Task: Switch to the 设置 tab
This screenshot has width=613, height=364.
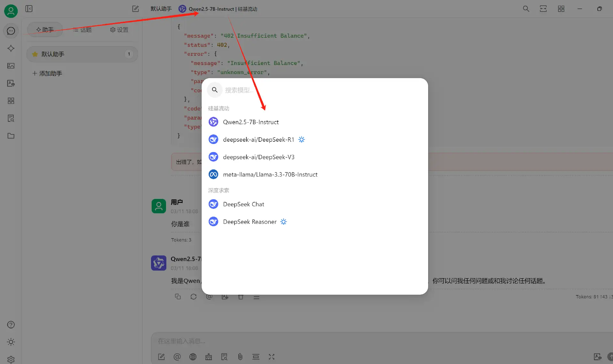Action: point(119,30)
